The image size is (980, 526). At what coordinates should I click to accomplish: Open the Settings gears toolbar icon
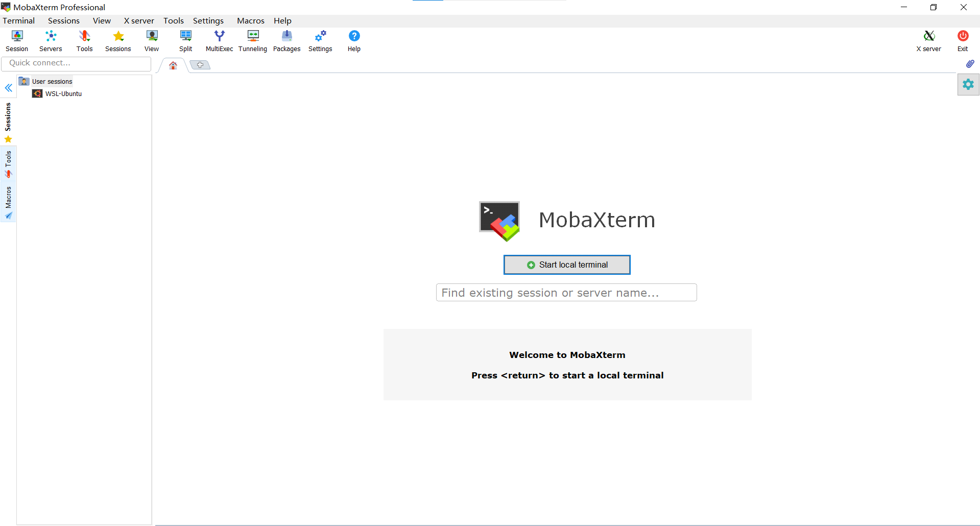tap(320, 41)
